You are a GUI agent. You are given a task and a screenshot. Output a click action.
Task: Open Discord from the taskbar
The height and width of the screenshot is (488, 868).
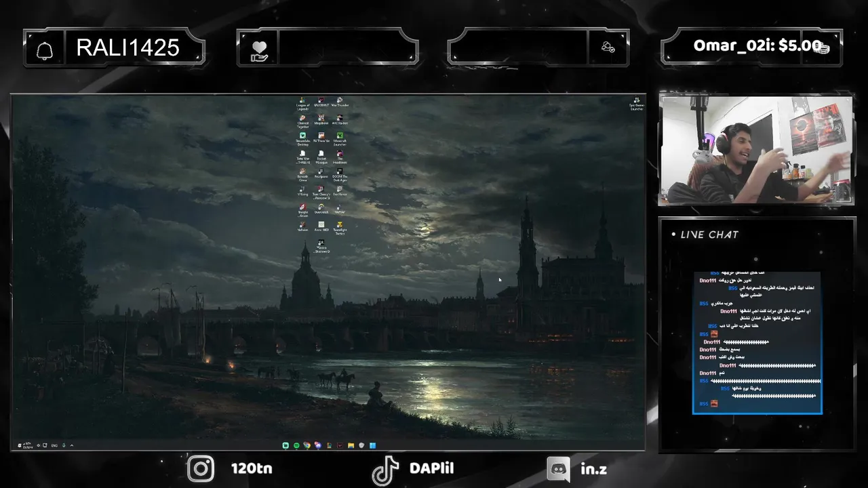pyautogui.click(x=318, y=445)
